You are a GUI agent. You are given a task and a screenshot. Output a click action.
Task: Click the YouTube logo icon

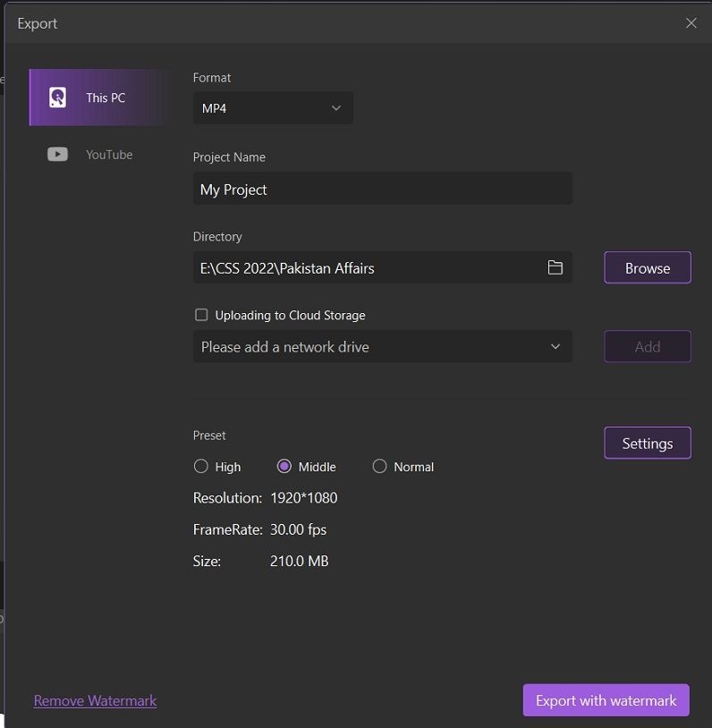[x=57, y=155]
